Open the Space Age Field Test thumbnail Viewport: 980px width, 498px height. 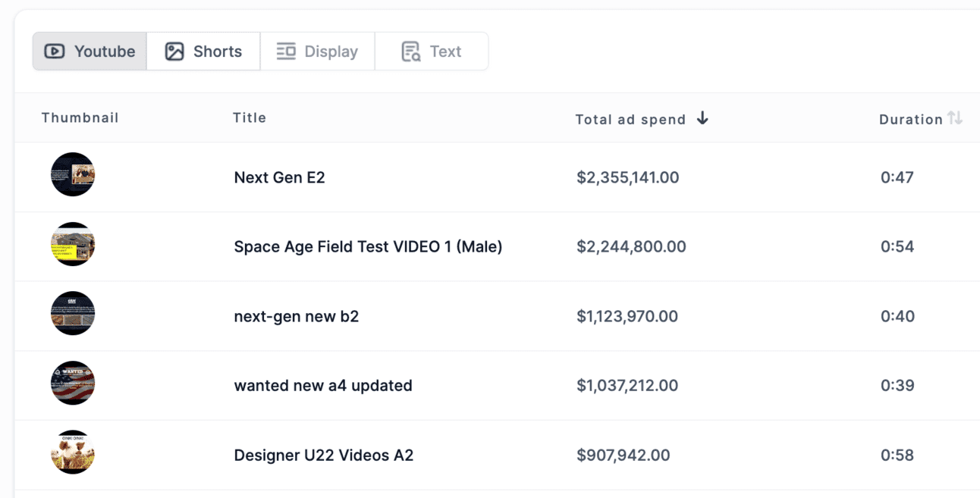[x=73, y=244]
